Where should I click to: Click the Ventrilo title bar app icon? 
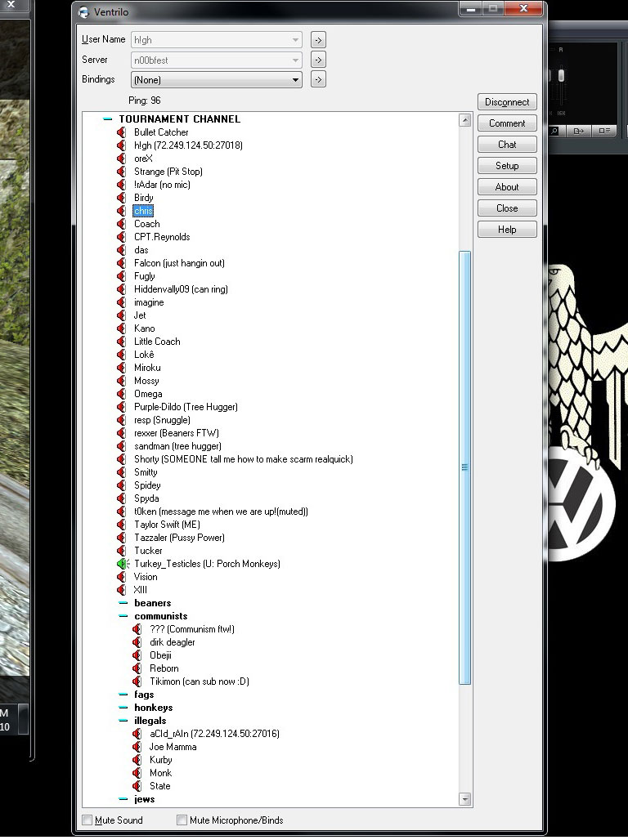click(83, 11)
